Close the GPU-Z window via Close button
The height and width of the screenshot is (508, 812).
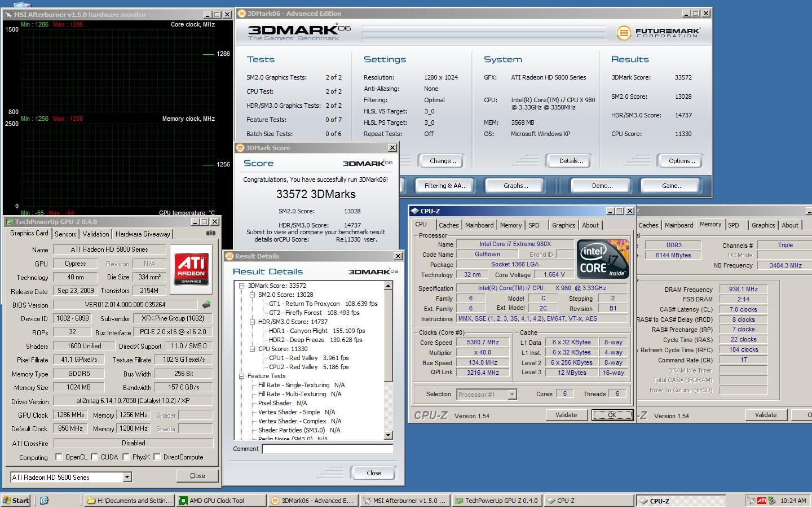(197, 476)
